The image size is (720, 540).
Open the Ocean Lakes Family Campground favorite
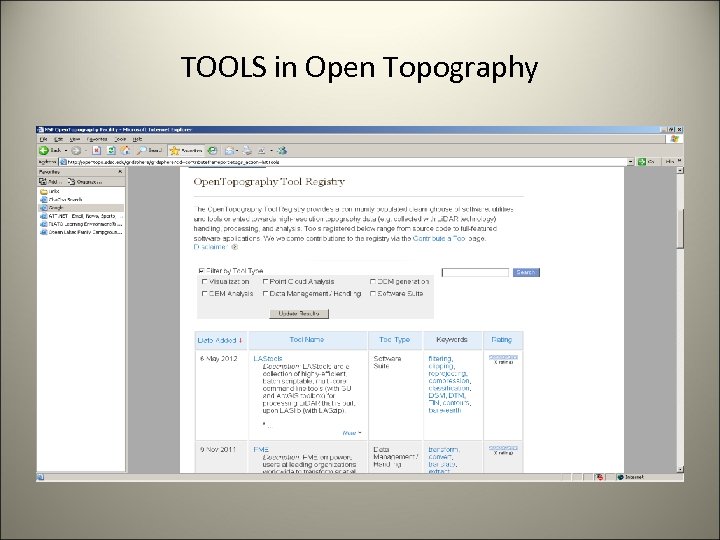(81, 232)
